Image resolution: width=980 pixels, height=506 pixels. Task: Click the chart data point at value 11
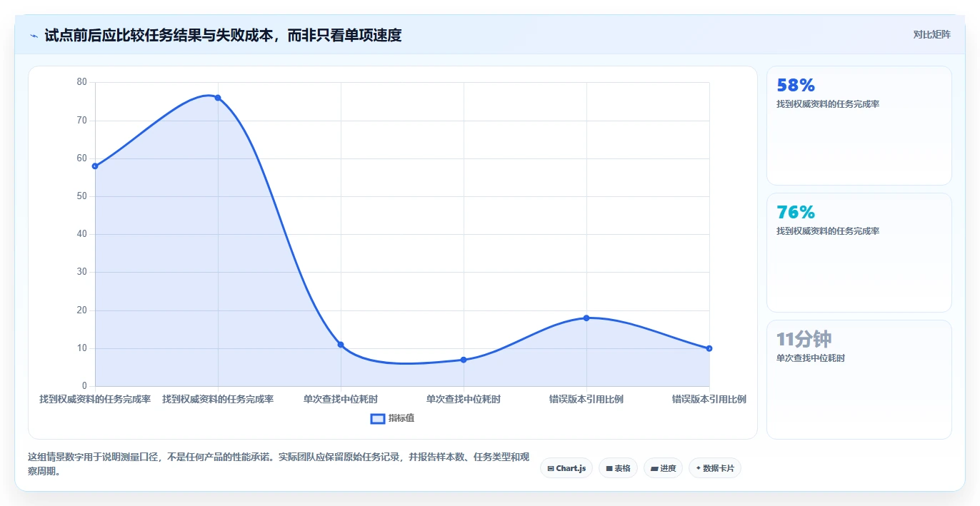point(341,345)
